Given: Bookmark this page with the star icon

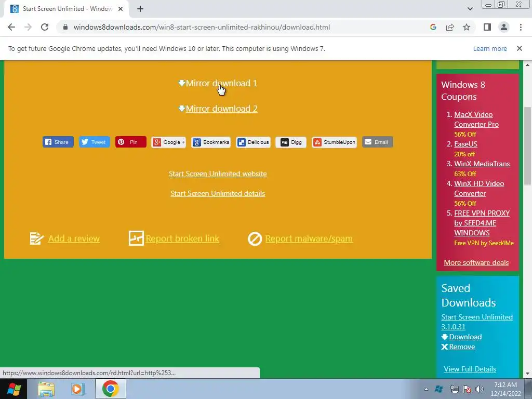Looking at the screenshot, I should [467, 27].
